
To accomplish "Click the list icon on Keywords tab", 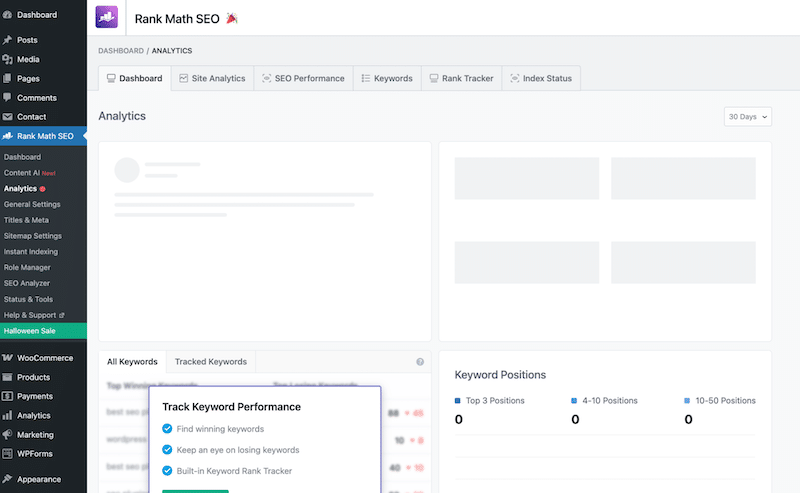I will (365, 78).
